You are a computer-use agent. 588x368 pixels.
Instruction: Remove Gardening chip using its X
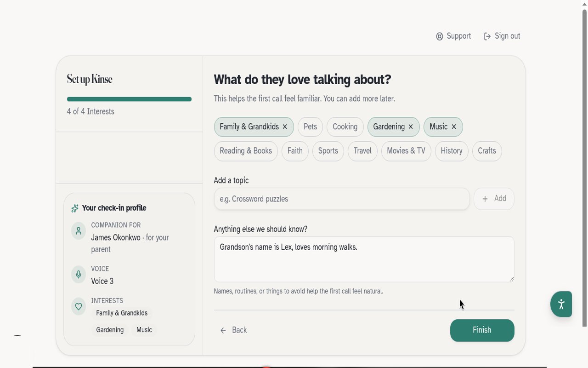[411, 127]
